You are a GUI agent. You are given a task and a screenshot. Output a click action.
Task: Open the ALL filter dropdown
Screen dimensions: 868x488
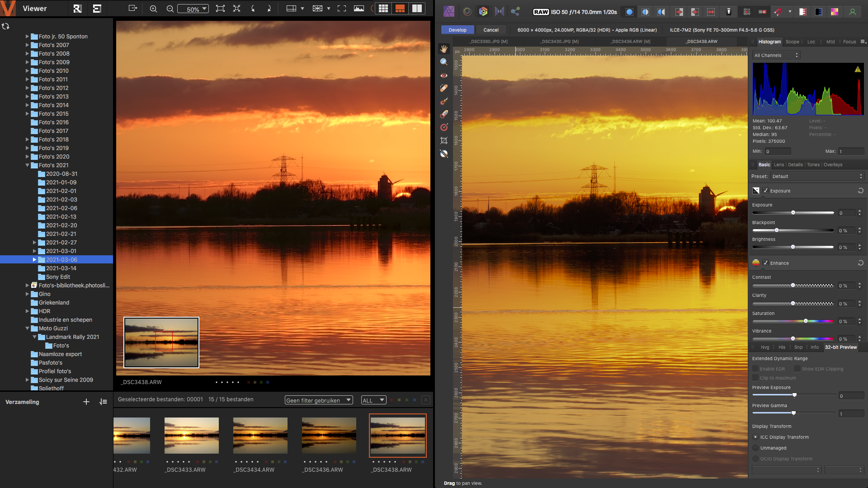coord(374,400)
